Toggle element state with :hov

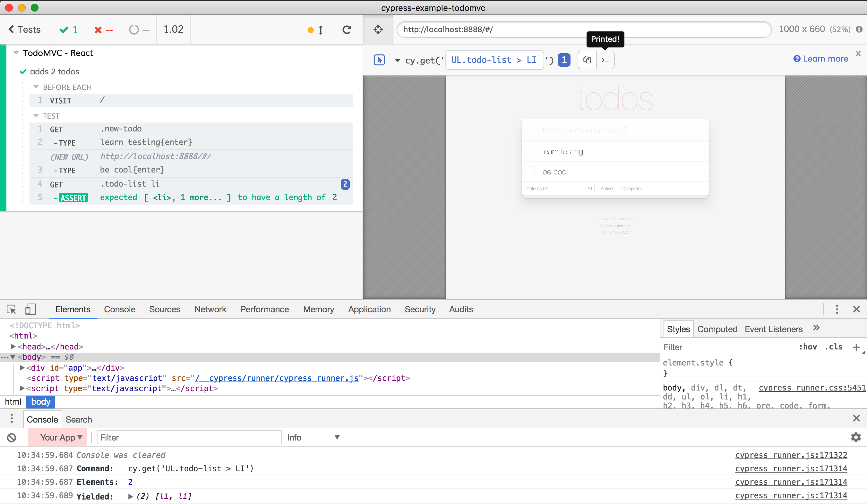click(x=809, y=347)
